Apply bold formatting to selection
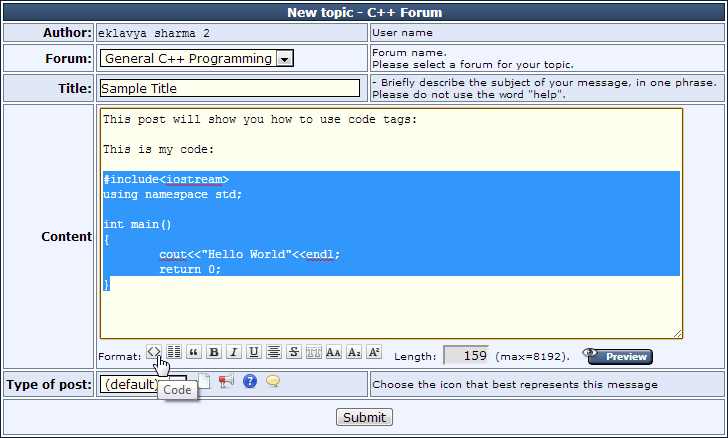Viewport: 728px width, 438px height. 214,352
